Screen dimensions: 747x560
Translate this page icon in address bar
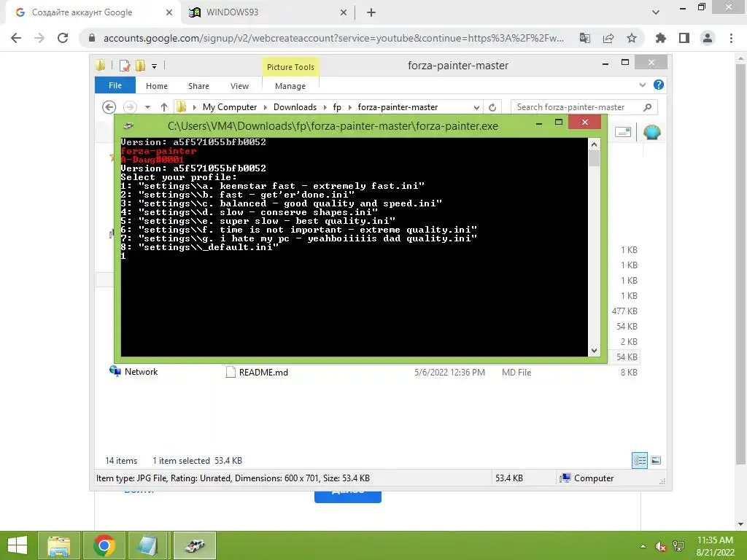(585, 38)
